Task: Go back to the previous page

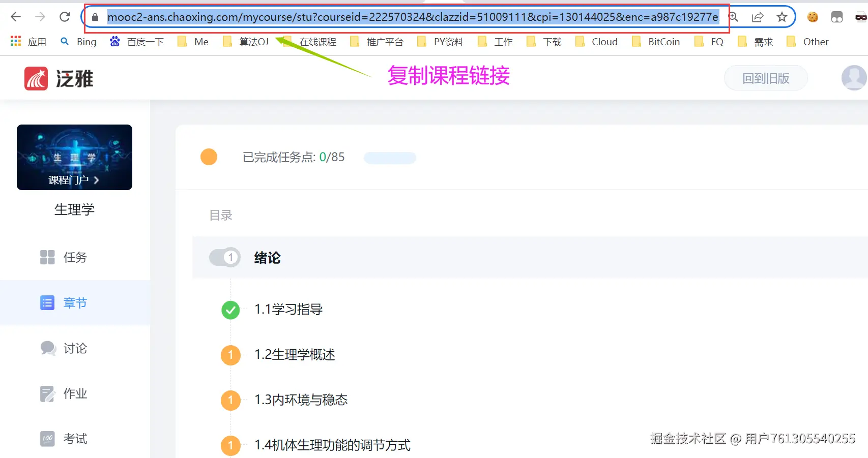Action: click(16, 17)
